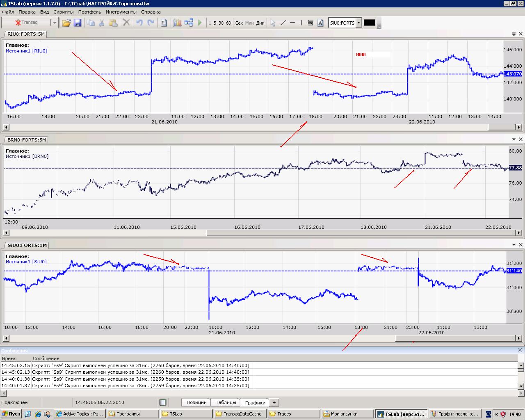The width and height of the screenshot is (525, 420).
Task: Select the arrow pointer cursor tool
Action: pyautogui.click(x=273, y=23)
